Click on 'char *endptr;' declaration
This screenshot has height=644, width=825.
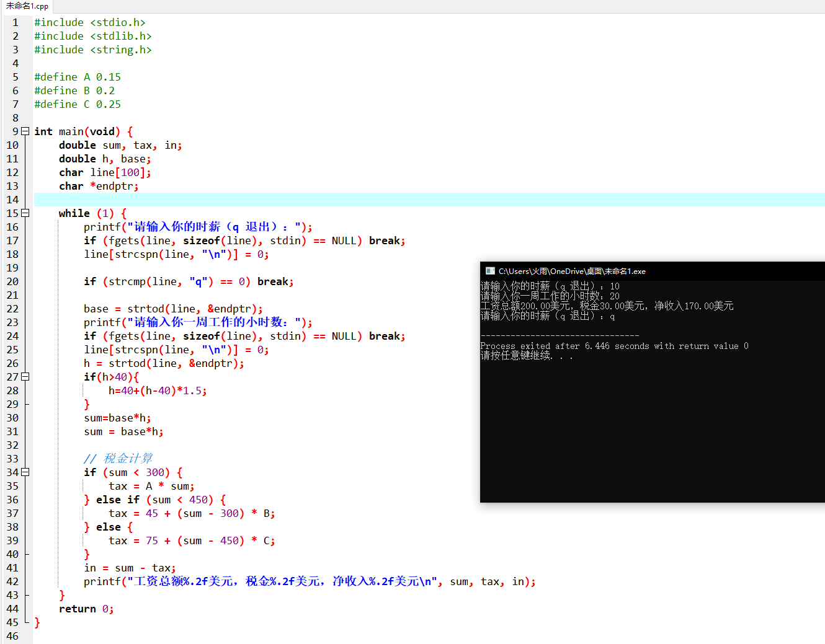pos(99,186)
